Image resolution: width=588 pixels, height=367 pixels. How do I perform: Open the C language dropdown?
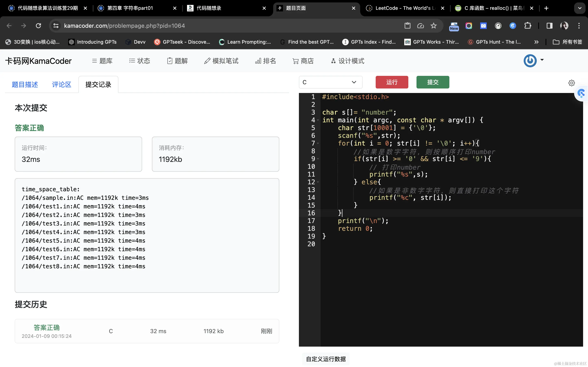click(331, 82)
